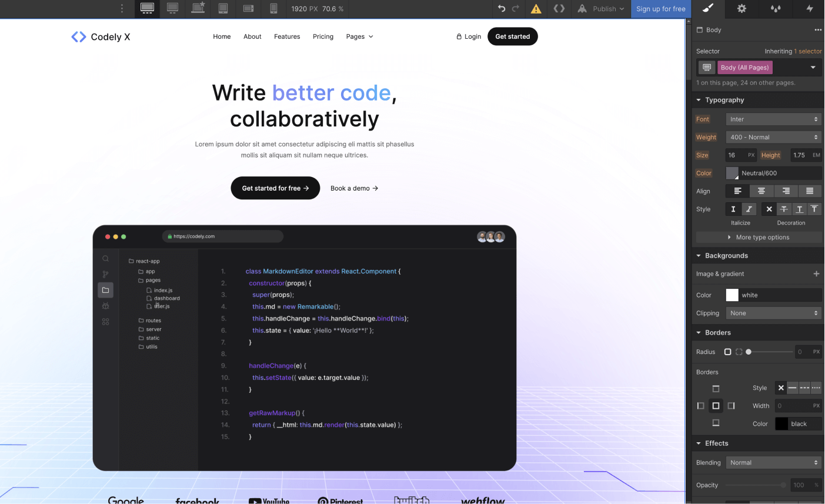Undo the last change

click(x=501, y=9)
